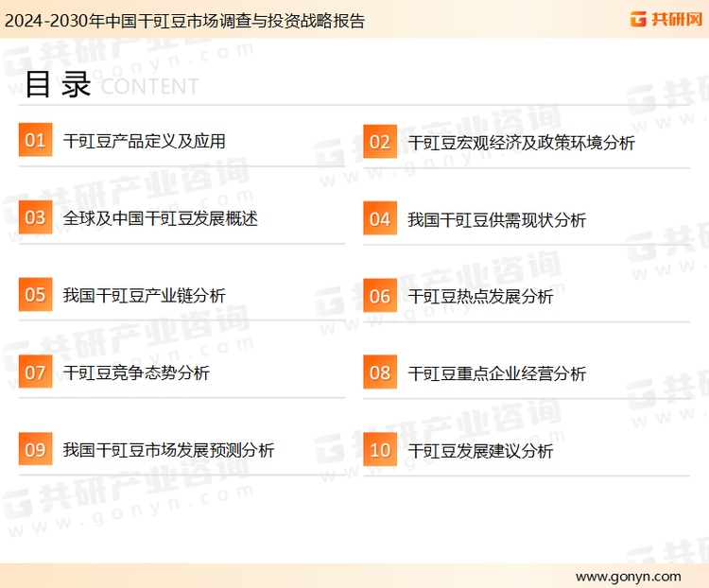Select chapter title 干豇豆竞争态势分析
Screen dimensions: 709x588
point(136,372)
